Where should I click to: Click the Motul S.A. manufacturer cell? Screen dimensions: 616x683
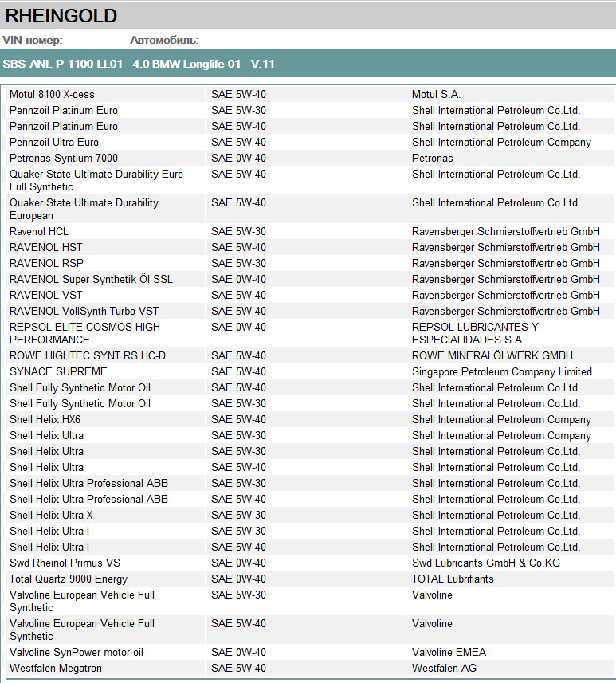coord(436,94)
